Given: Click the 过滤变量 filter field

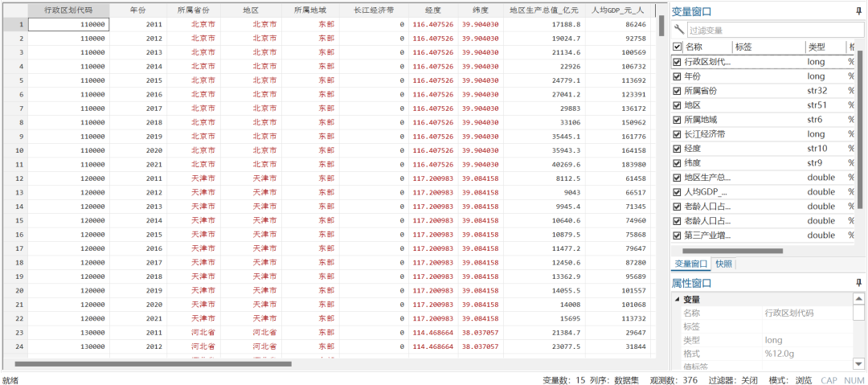Looking at the screenshot, I should [x=775, y=31].
